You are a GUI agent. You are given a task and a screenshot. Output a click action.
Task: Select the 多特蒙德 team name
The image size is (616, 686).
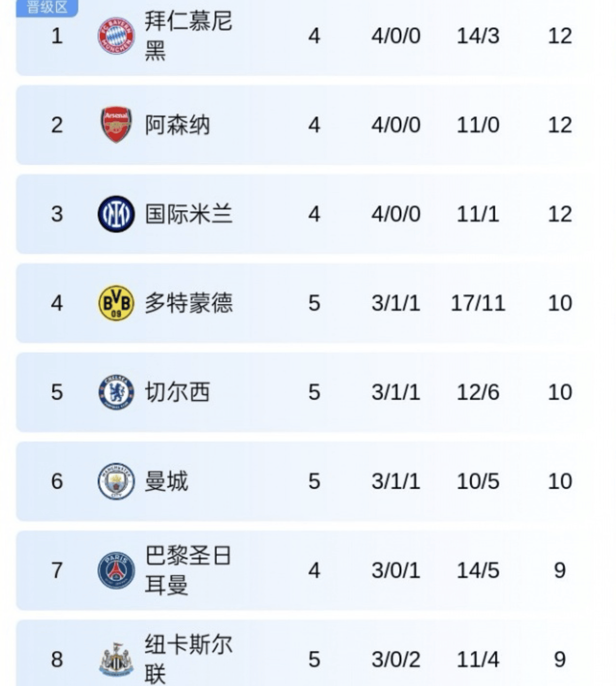click(188, 303)
